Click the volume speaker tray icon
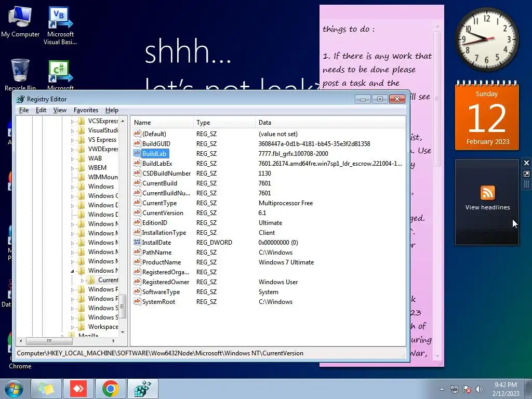 [479, 389]
